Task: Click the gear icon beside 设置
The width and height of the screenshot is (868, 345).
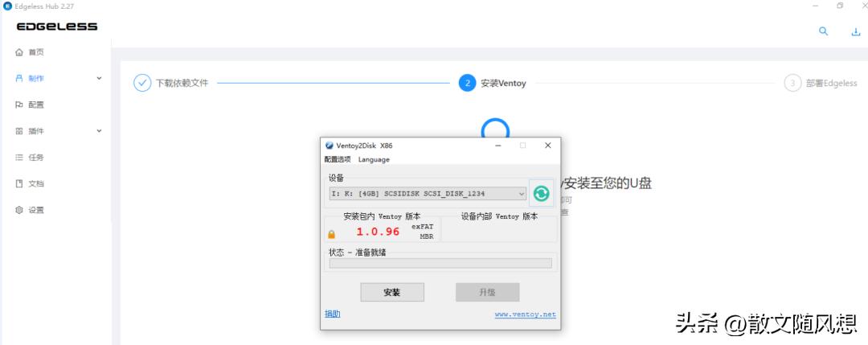Action: point(19,210)
